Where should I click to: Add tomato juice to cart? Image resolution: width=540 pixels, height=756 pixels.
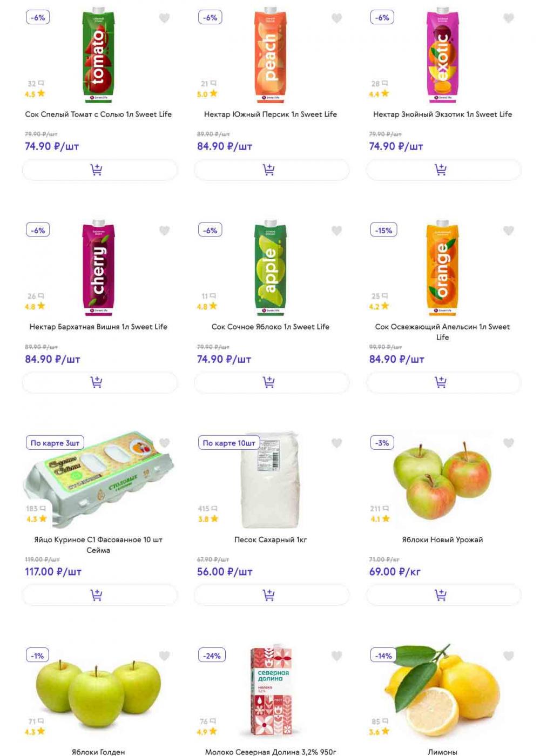click(99, 170)
